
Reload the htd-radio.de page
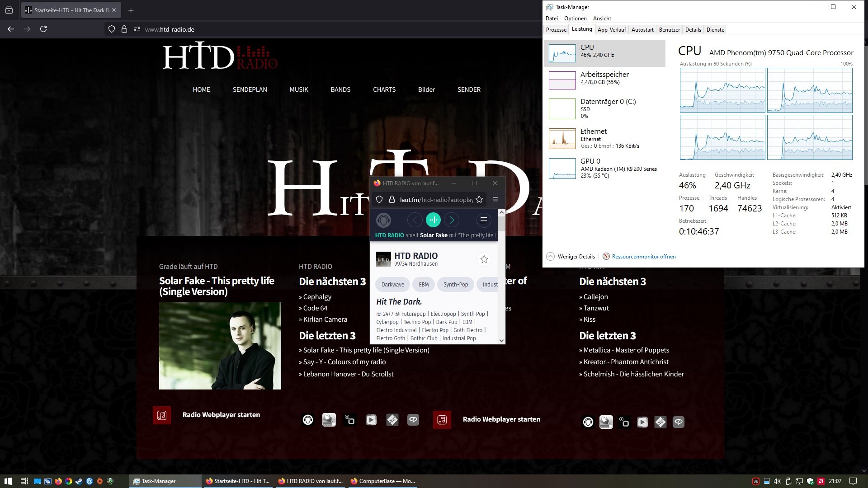pos(43,29)
